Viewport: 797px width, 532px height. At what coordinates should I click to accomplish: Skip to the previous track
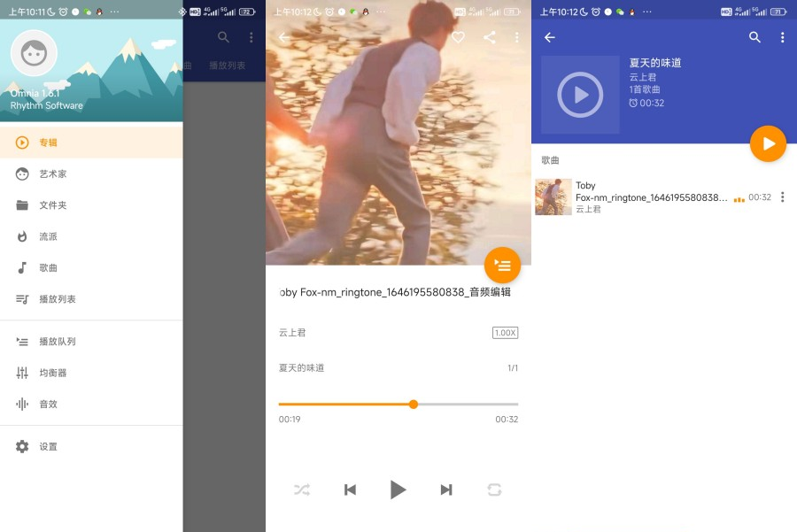350,490
